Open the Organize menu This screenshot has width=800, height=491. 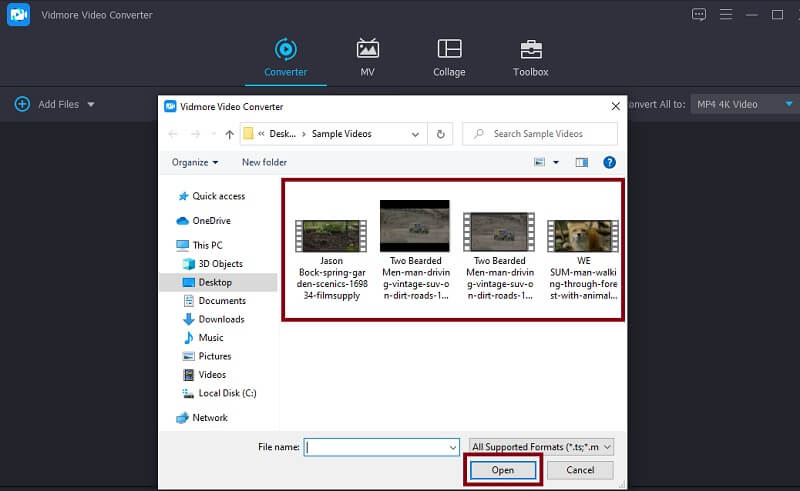(194, 162)
